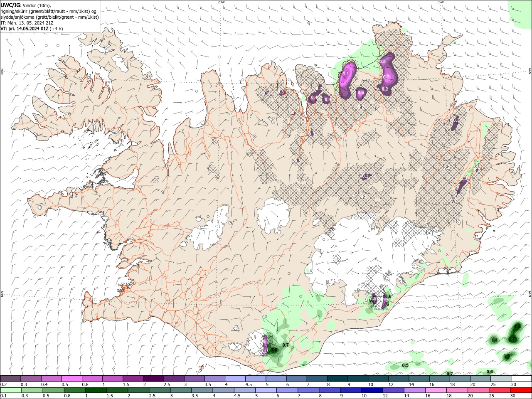Image resolution: width=532 pixels, height=399 pixels.
Task: Click the snow-scale swatch above the upper 20 label
Action: click(481, 378)
